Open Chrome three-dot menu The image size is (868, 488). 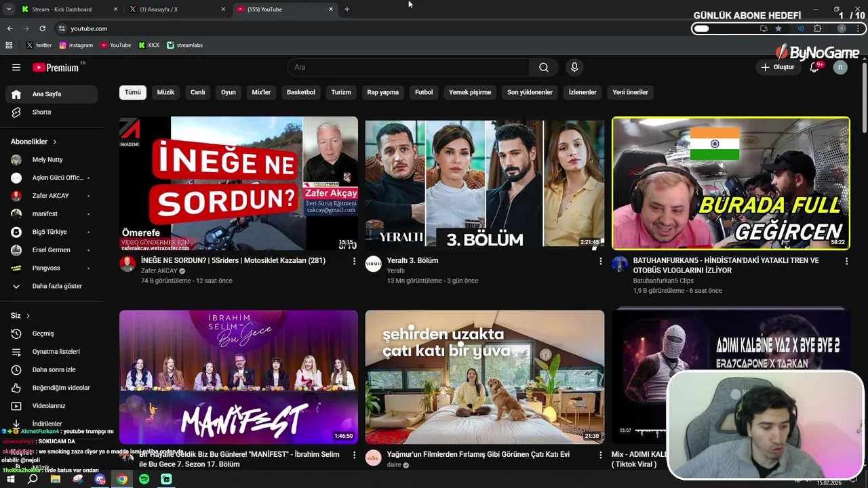(x=859, y=28)
